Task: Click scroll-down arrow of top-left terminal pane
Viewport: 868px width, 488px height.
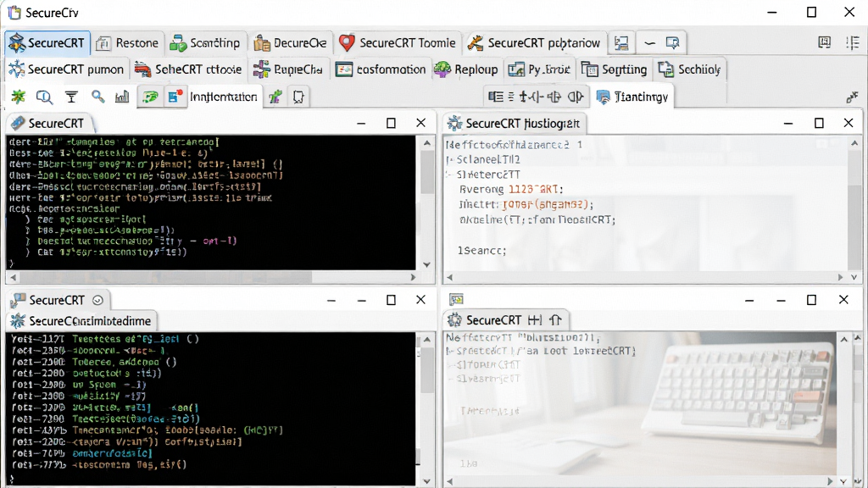Action: (x=427, y=264)
